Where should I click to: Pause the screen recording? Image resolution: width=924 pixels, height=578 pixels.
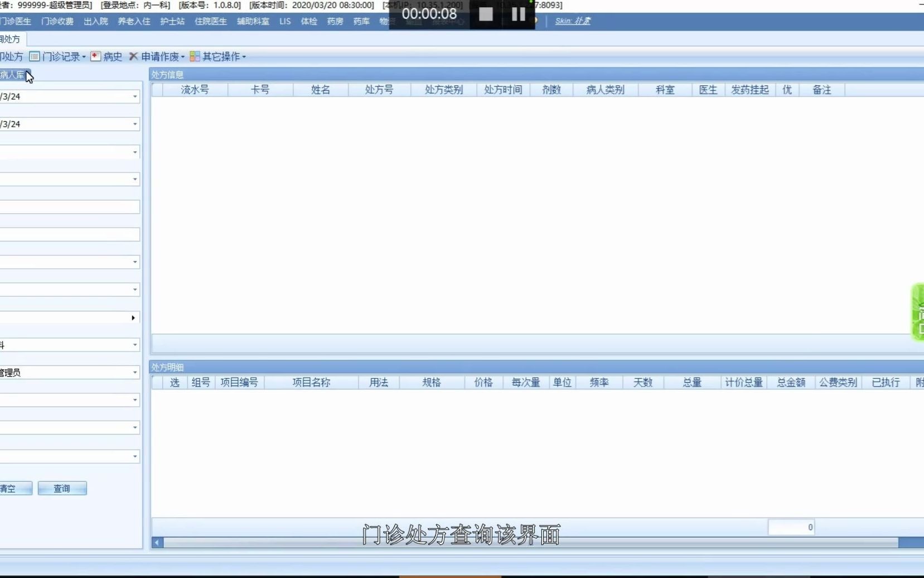click(519, 15)
